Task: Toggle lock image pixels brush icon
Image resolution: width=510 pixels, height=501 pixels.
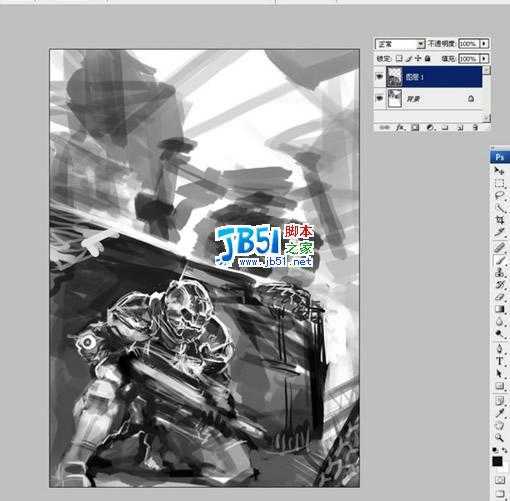Action: tap(409, 59)
